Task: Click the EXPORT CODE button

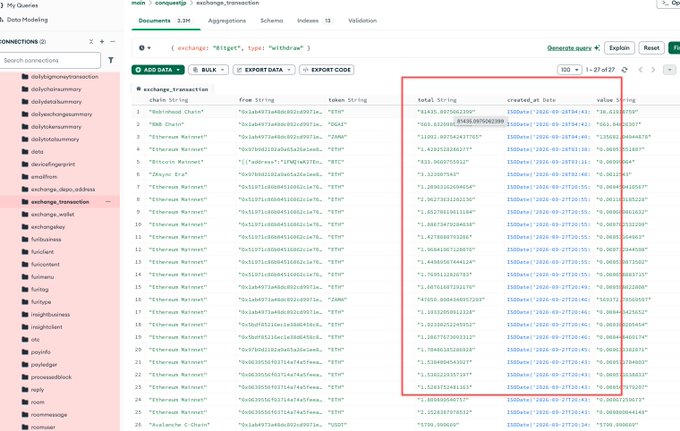Action: tap(327, 70)
